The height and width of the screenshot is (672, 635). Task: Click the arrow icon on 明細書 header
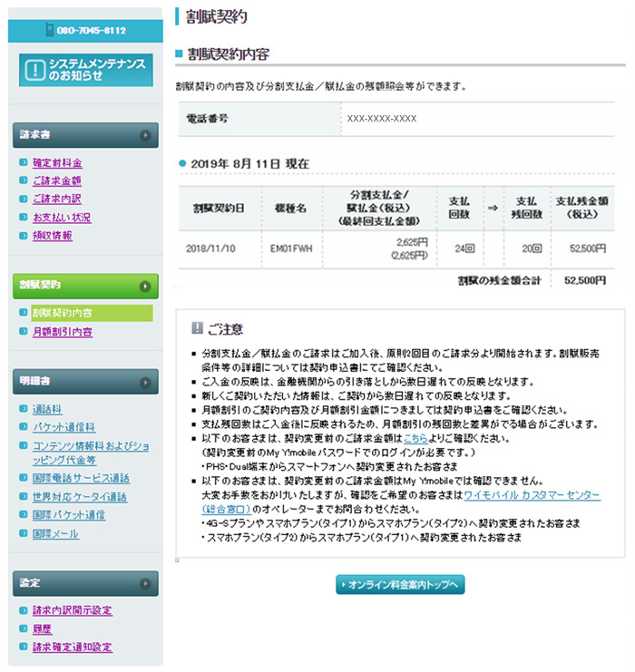tap(144, 381)
